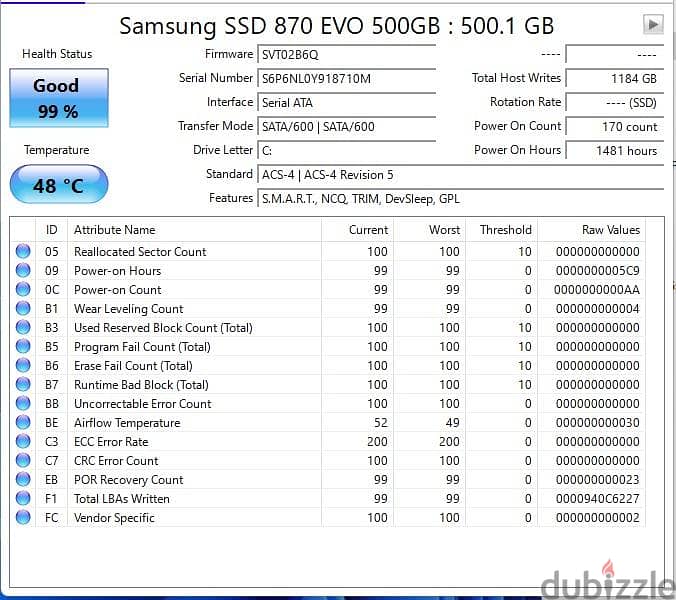
Task: Select the Used Reserved Block Count (Total) name
Action: point(163,328)
